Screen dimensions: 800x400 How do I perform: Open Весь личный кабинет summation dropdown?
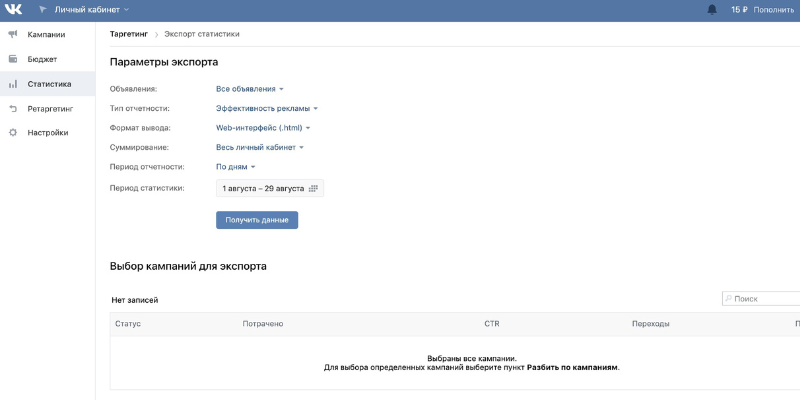(260, 147)
